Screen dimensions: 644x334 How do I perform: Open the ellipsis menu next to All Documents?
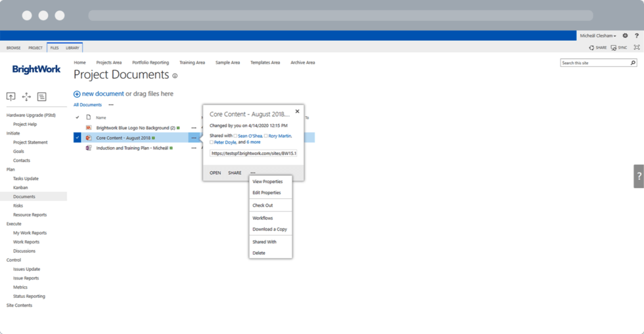point(111,105)
